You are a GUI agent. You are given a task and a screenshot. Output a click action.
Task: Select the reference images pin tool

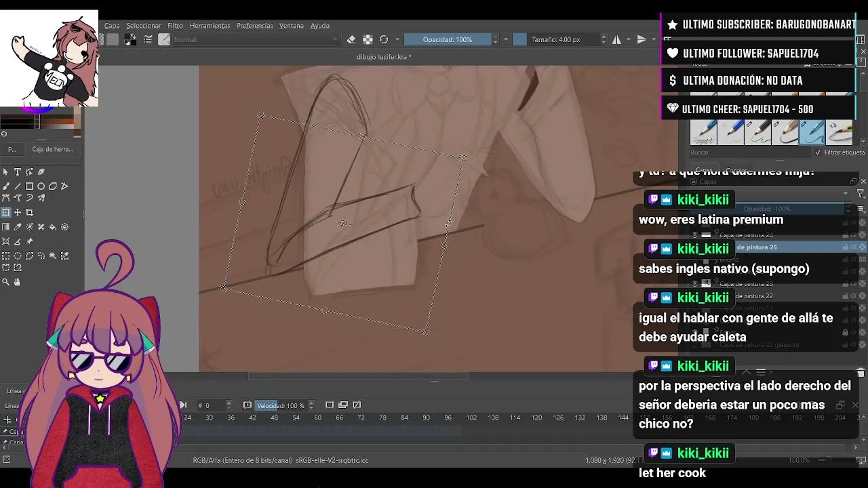coord(29,241)
